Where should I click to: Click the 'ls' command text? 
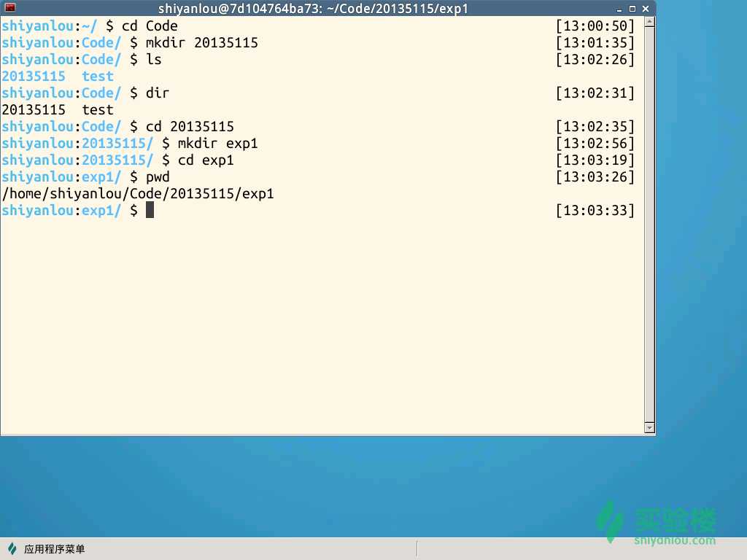click(153, 60)
